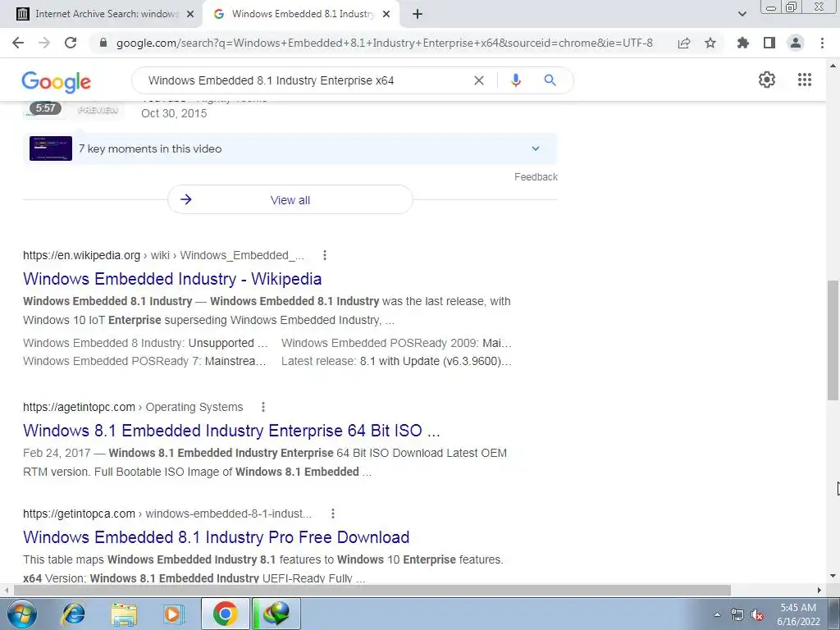Reload the Google search page
The height and width of the screenshot is (630, 840).
[x=71, y=43]
